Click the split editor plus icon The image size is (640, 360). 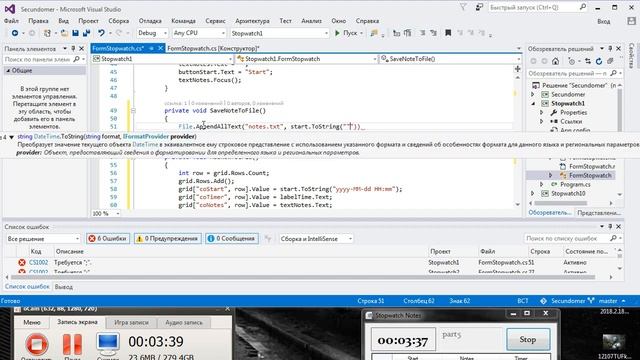(518, 69)
